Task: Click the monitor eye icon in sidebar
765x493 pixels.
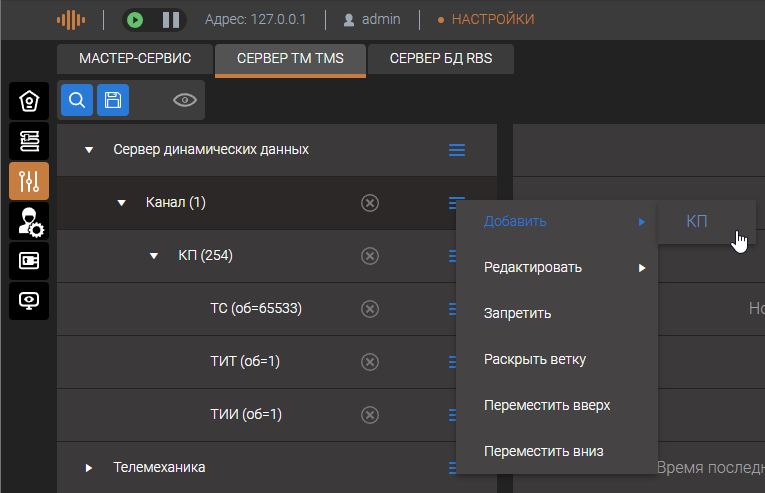Action: tap(28, 300)
